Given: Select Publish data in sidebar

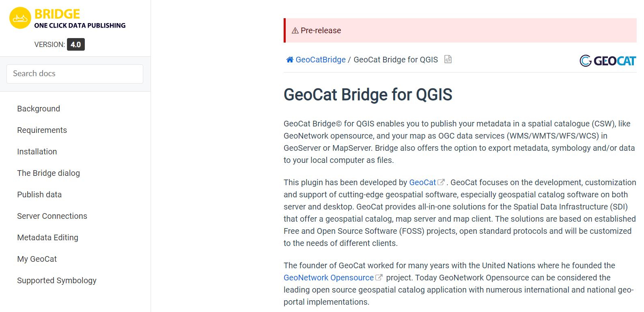Looking at the screenshot, I should pos(39,194).
